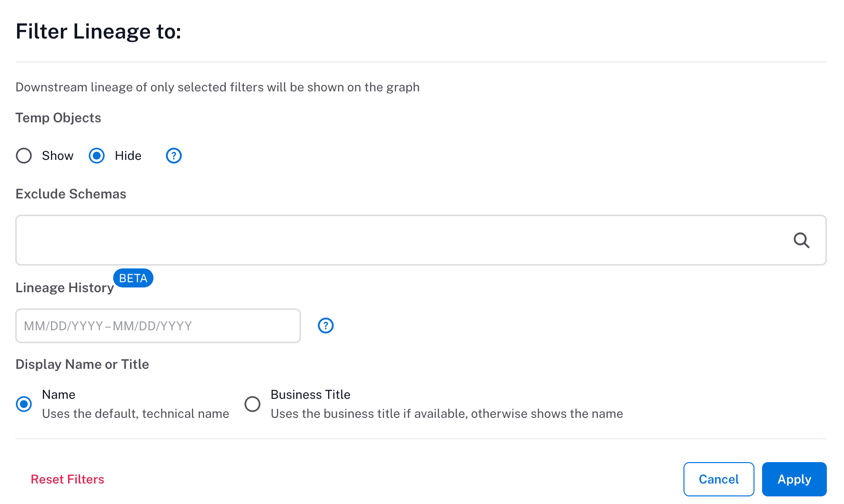Click the 'Lineage History' label
Viewport: 844px width, 504px height.
tap(65, 288)
